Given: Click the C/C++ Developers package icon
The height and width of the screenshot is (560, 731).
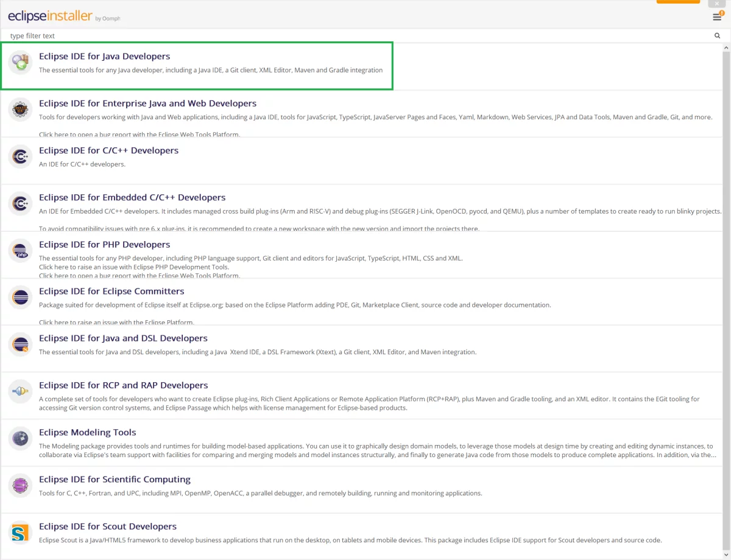Looking at the screenshot, I should 20,156.
